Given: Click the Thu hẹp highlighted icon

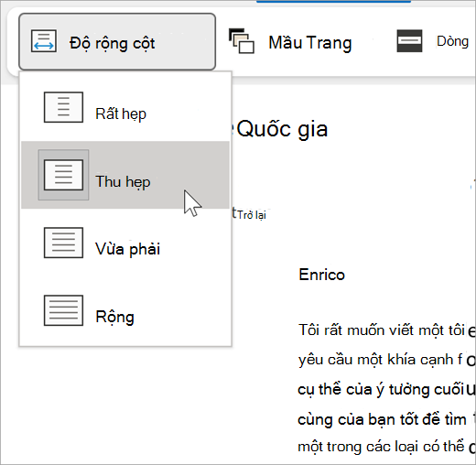Looking at the screenshot, I should tap(63, 175).
